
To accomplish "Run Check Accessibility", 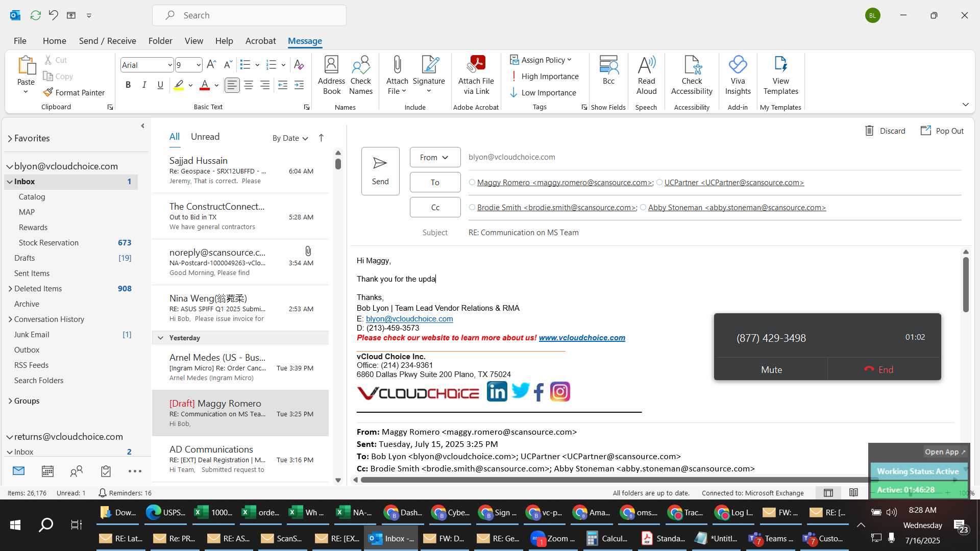I will [692, 75].
